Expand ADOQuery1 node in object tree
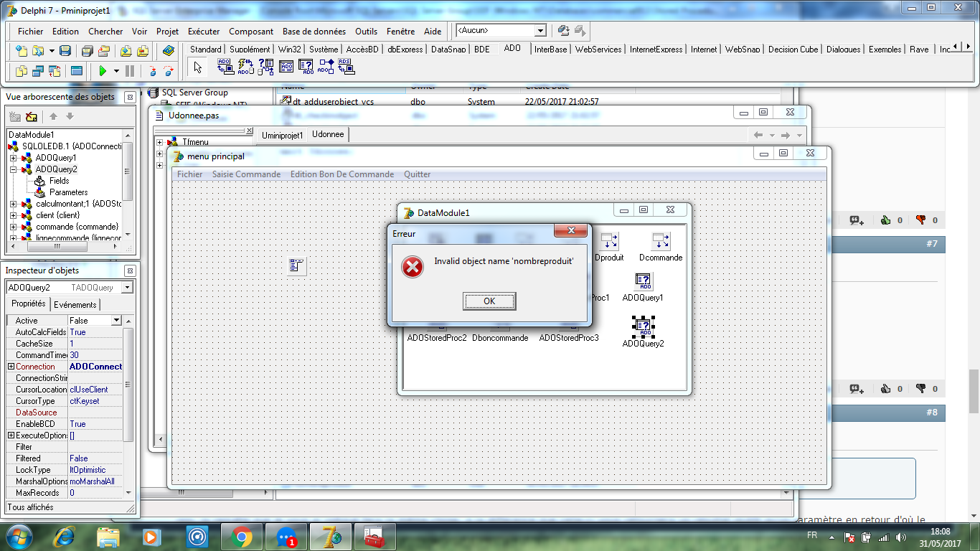This screenshot has width=980, height=551. pos(14,158)
